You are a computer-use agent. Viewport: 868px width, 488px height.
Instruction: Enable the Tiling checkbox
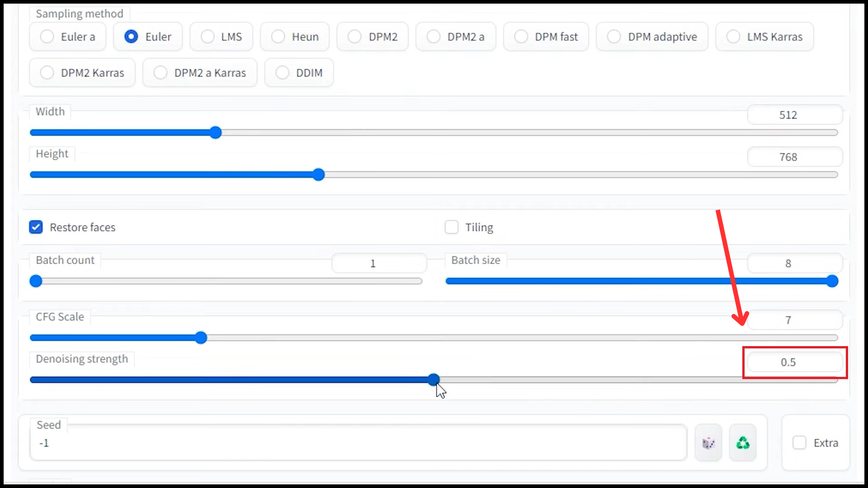451,227
